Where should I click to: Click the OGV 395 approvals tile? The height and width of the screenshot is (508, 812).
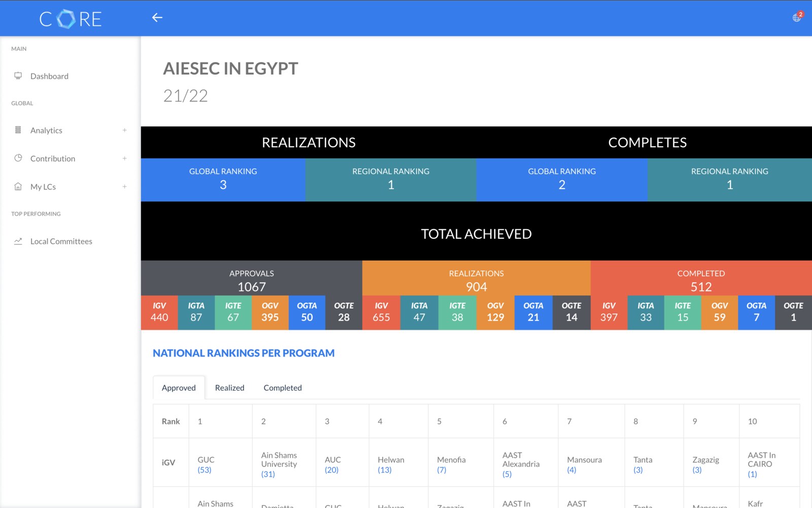pyautogui.click(x=270, y=312)
